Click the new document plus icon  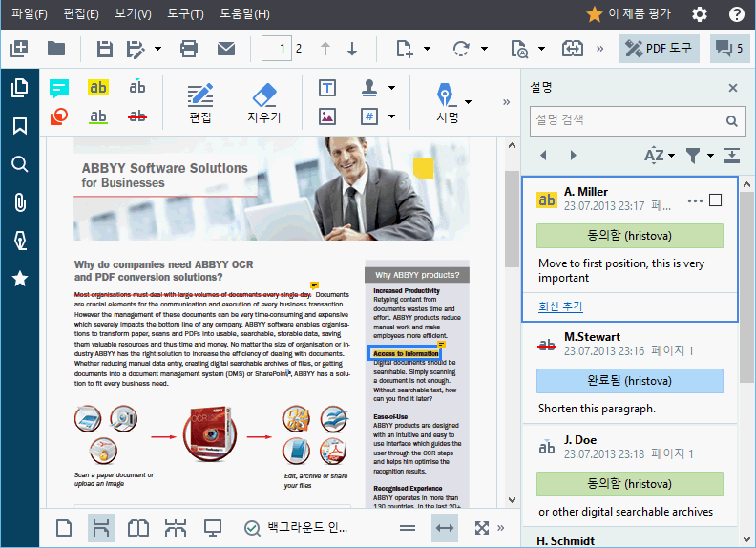click(x=19, y=49)
